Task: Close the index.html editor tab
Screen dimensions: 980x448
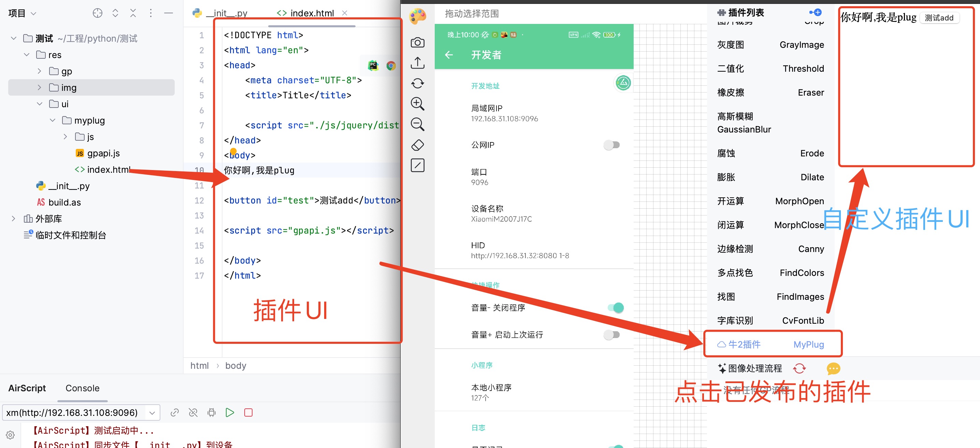Action: tap(345, 13)
